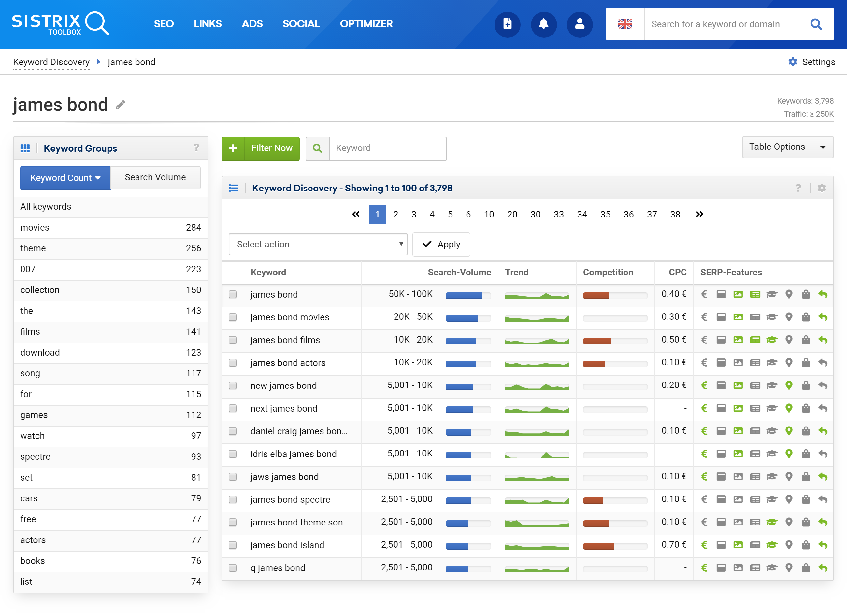Tick the checkbox for james bond spectre
847x616 pixels.
pos(233,499)
